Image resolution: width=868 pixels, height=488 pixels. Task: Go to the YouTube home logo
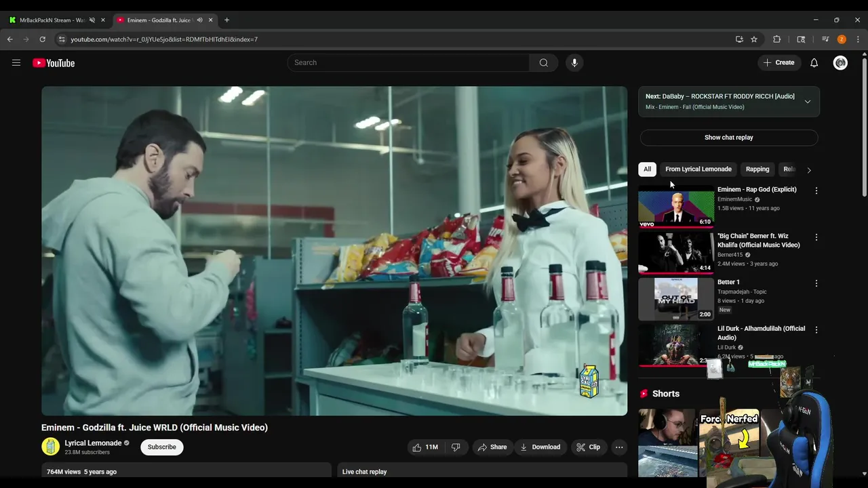coord(54,63)
